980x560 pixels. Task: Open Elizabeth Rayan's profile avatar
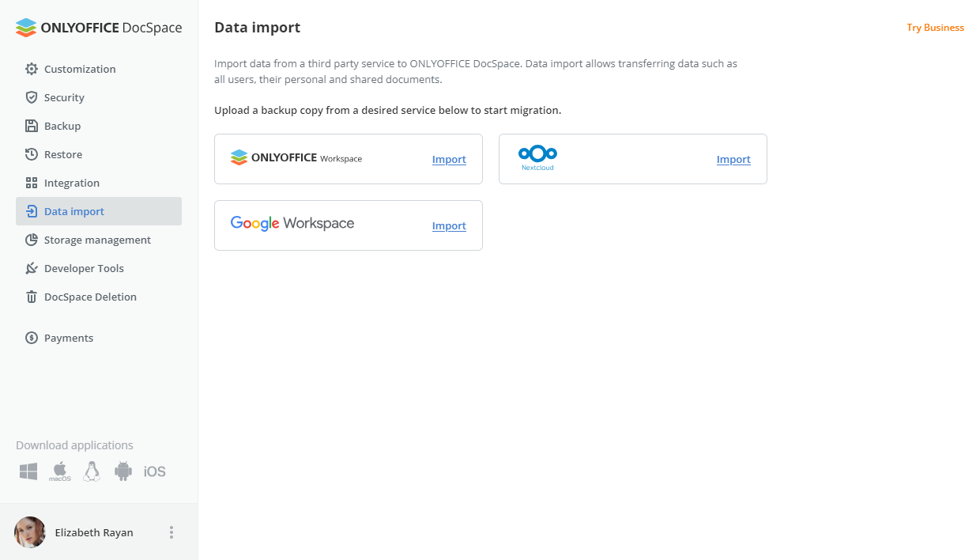(29, 532)
